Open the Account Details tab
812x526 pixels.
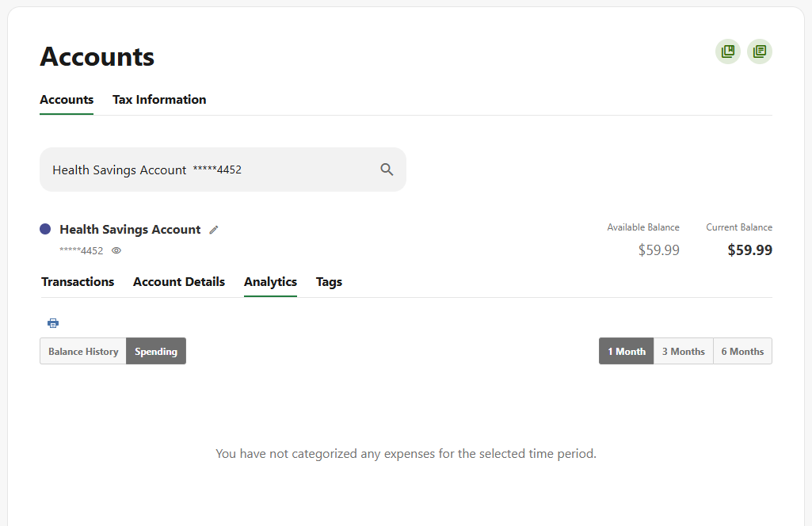[179, 282]
